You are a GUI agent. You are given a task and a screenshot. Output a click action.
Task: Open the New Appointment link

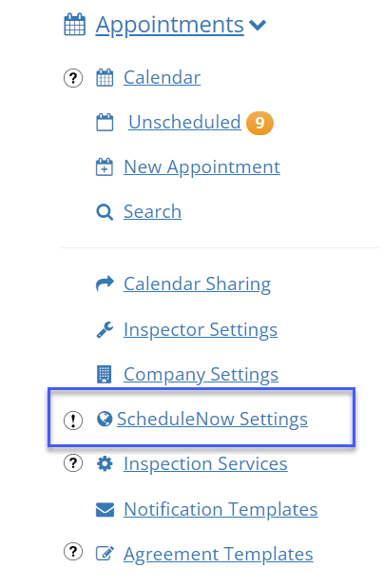(x=202, y=167)
